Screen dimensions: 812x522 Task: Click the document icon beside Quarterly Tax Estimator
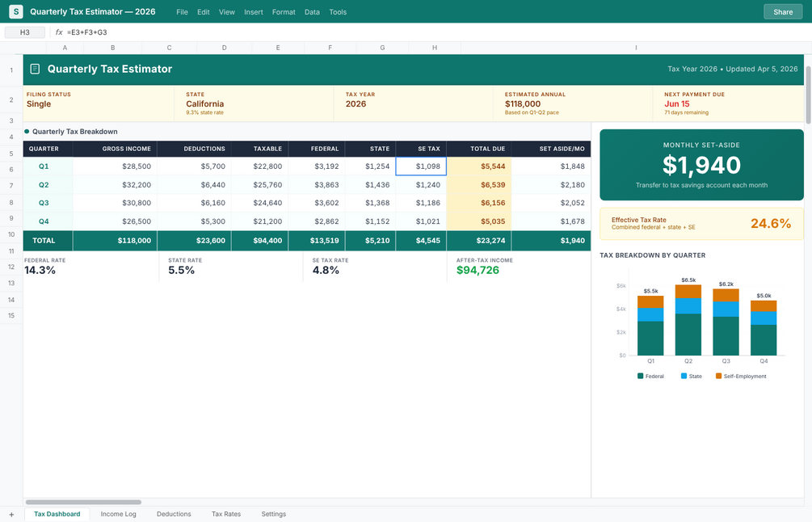[35, 69]
